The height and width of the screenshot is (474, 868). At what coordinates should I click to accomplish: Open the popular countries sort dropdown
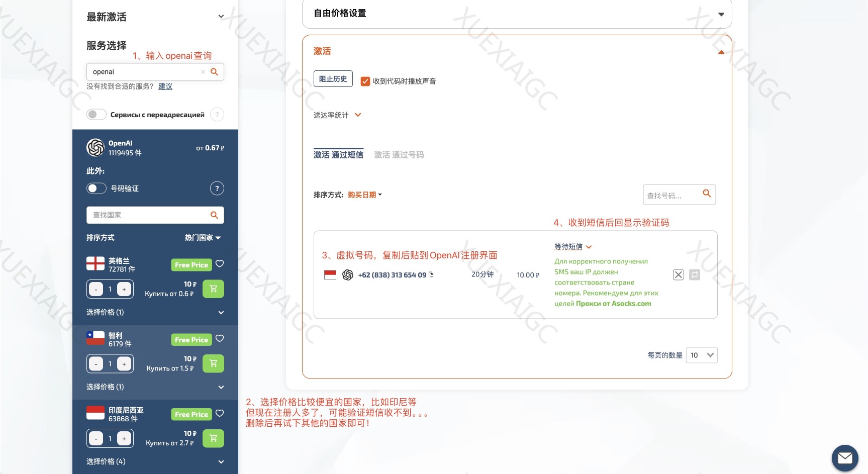click(x=203, y=238)
